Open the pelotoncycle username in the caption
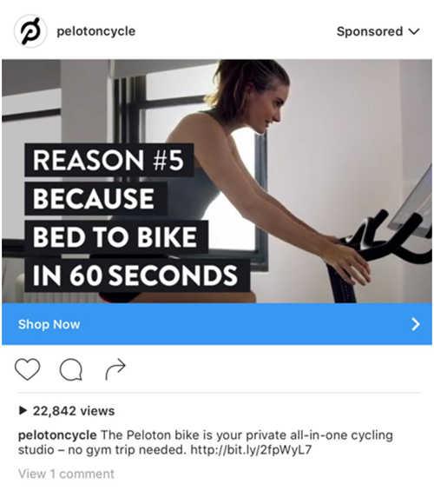434x504 pixels. pos(57,434)
